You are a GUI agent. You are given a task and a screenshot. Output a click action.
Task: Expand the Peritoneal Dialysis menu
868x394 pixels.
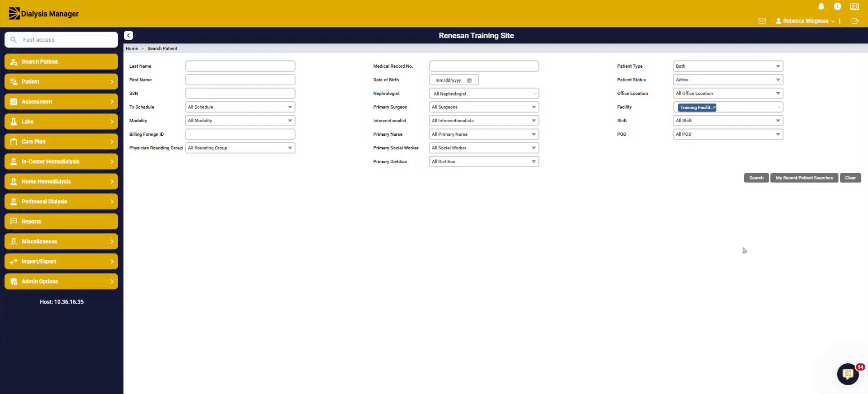61,202
